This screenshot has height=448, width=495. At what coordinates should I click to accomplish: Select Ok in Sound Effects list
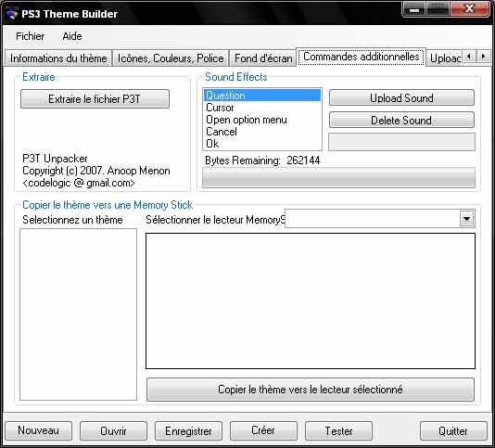(x=262, y=144)
